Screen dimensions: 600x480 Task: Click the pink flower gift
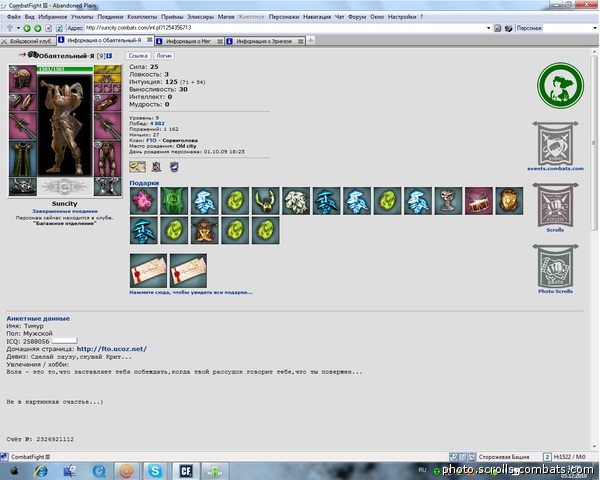tap(143, 200)
